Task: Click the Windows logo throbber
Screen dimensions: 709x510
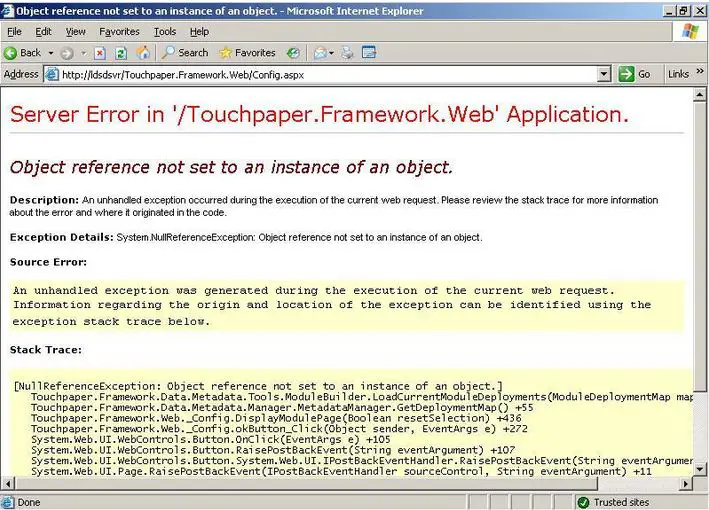Action: point(690,32)
